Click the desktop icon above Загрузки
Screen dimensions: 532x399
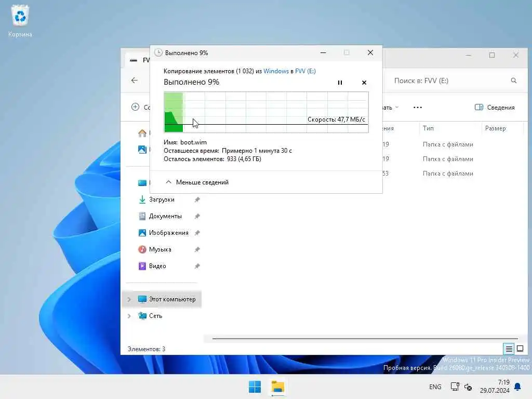click(x=142, y=183)
